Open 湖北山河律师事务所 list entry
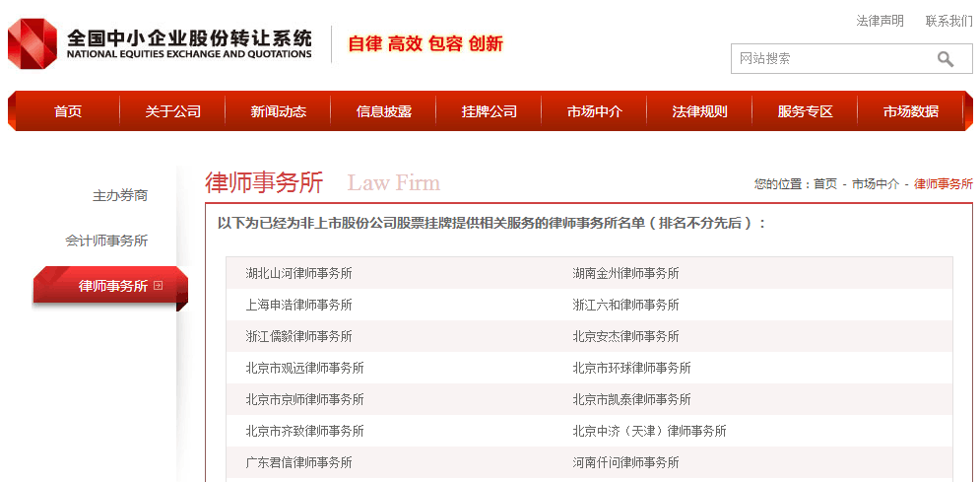Viewport: 980px width, 482px height. pyautogui.click(x=298, y=273)
